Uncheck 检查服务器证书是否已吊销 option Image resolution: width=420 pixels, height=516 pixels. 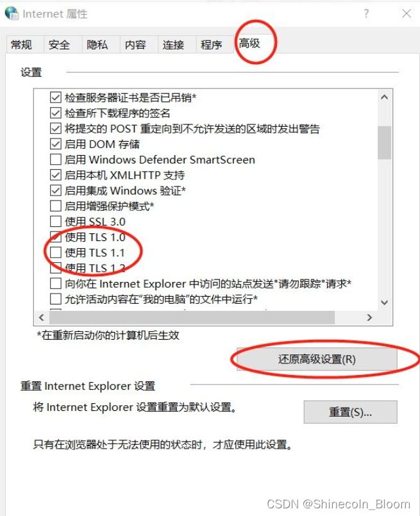pos(56,97)
